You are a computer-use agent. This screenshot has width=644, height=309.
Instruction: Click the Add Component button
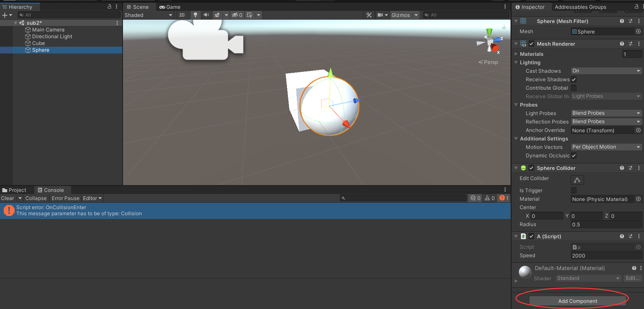pyautogui.click(x=577, y=301)
